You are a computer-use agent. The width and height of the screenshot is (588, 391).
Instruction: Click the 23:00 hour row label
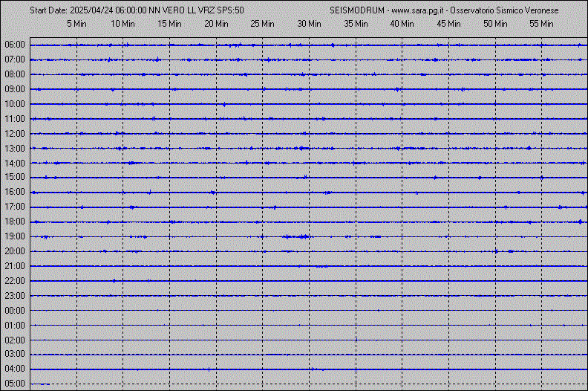point(15,296)
